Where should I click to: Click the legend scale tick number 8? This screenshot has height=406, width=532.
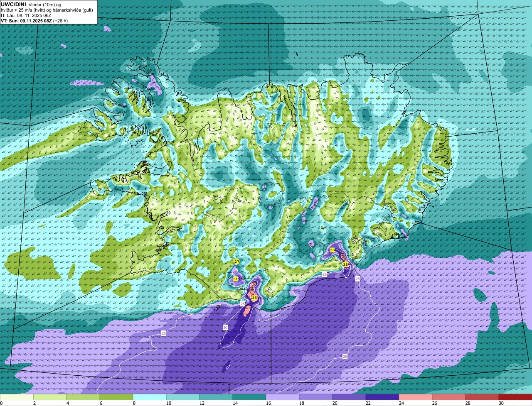point(134,403)
